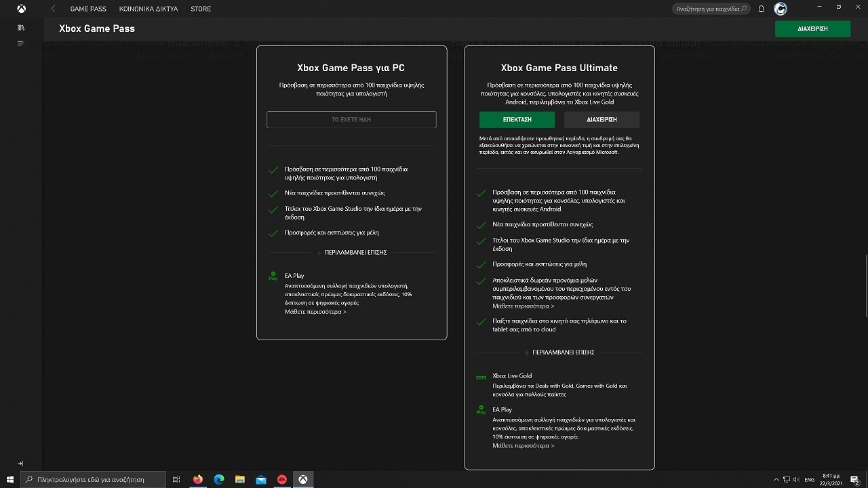The height and width of the screenshot is (488, 868).
Task: Click the Xbox Game Pass για PC heading
Action: point(351,68)
